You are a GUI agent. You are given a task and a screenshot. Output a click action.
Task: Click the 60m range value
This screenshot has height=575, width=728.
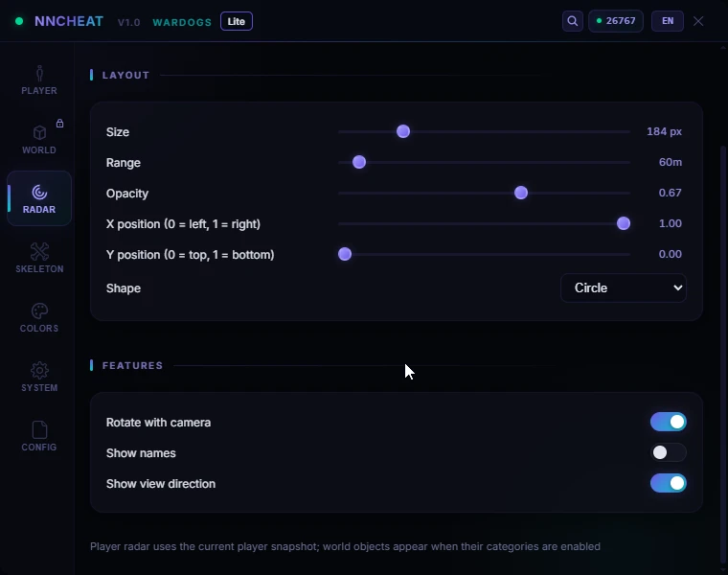pos(671,162)
